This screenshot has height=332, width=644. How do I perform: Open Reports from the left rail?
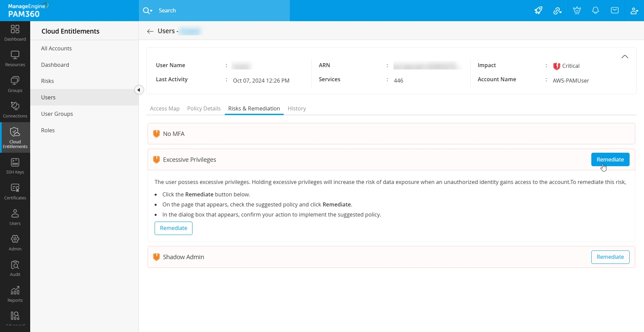point(15,294)
